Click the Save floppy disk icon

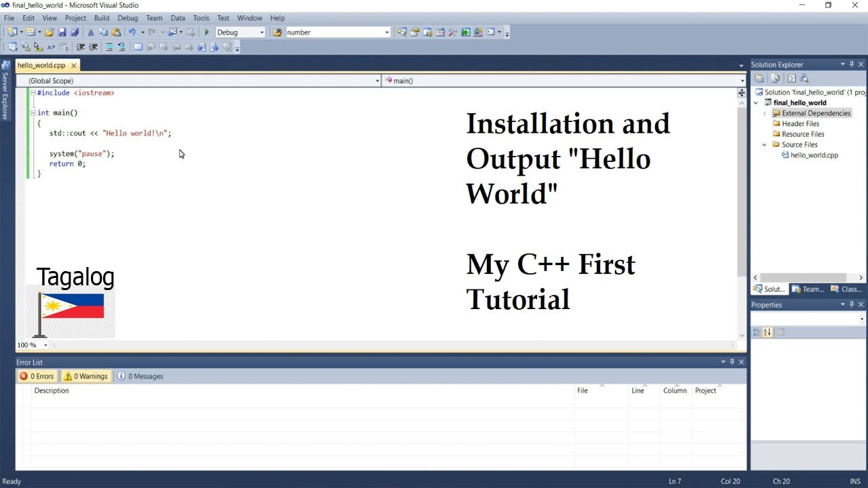coord(62,32)
